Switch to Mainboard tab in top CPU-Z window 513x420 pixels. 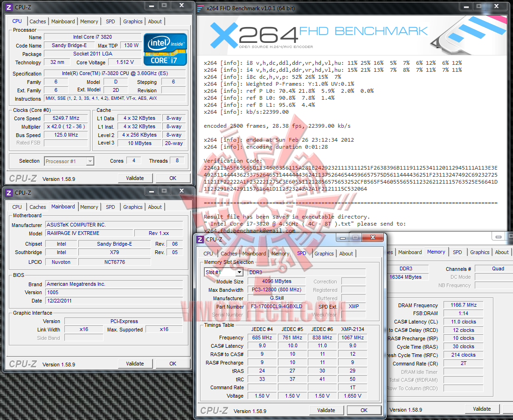coord(63,21)
